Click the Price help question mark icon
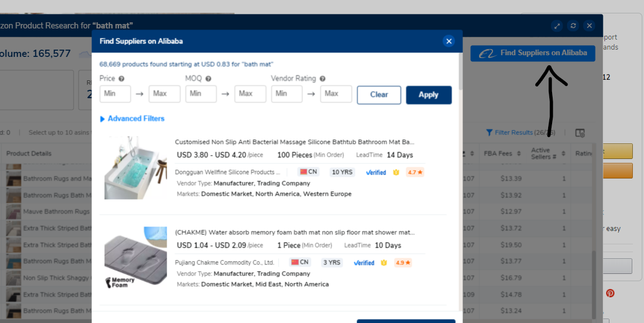This screenshot has height=323, width=644. (x=121, y=79)
